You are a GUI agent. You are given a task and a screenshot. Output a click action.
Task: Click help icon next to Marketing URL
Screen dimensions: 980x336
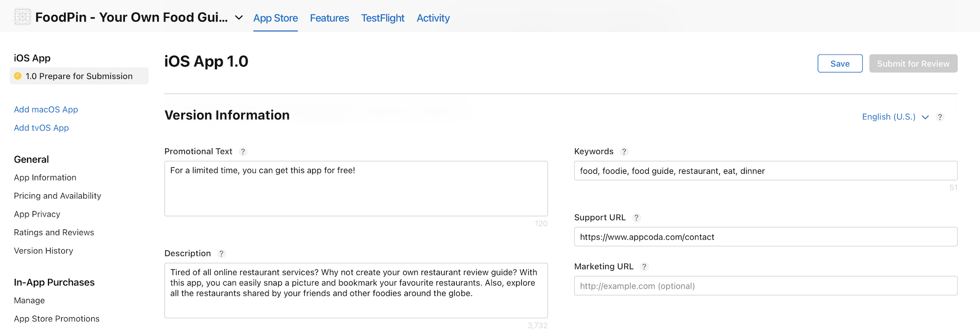coord(644,267)
